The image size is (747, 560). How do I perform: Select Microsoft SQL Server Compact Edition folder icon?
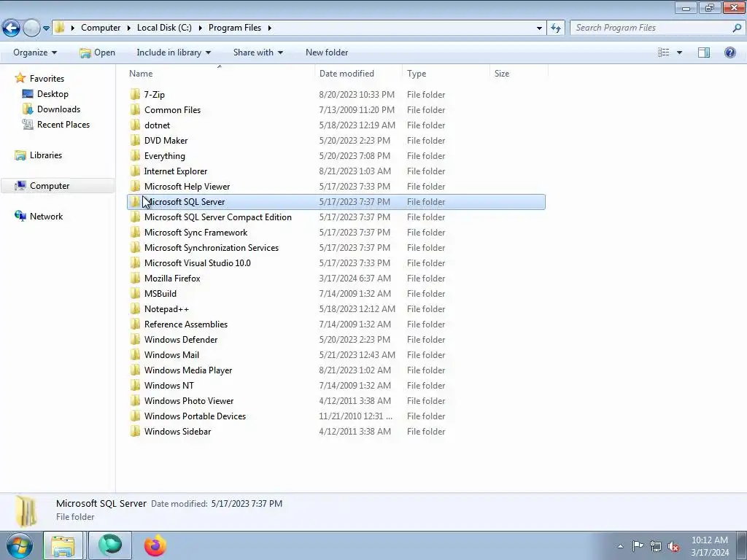click(x=135, y=217)
